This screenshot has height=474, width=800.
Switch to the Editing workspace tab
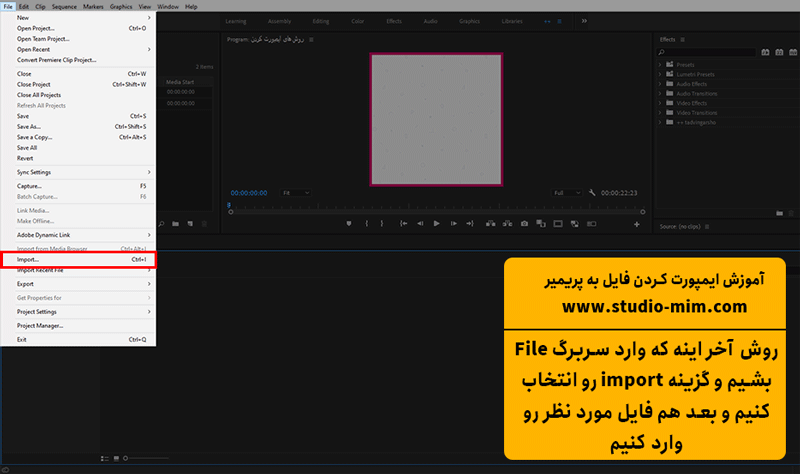point(321,20)
